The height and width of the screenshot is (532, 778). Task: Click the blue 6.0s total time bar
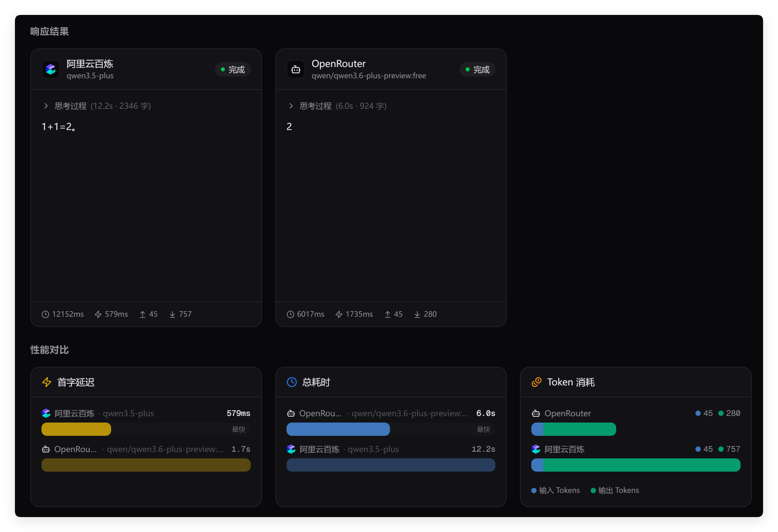click(x=338, y=429)
